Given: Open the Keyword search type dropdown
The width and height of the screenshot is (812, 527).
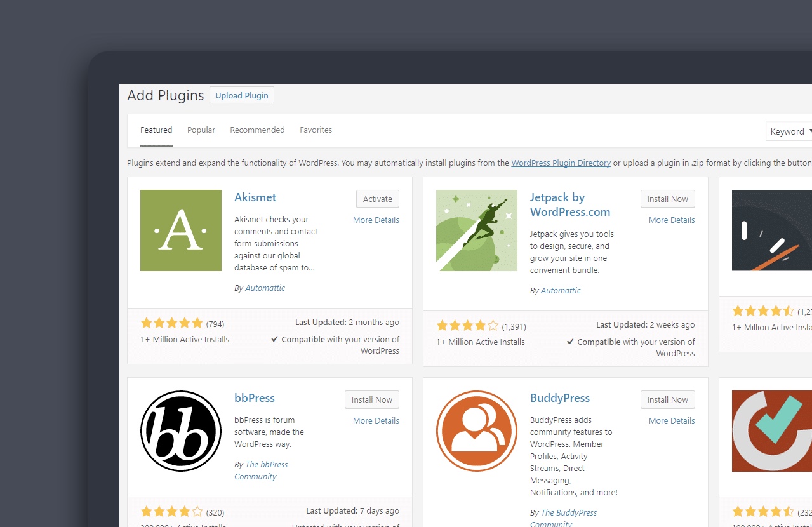Looking at the screenshot, I should coord(789,131).
